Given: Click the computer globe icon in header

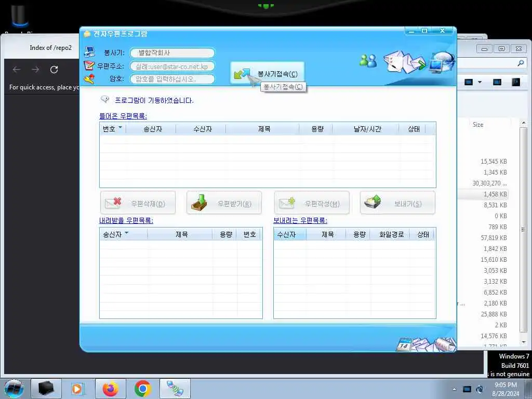Looking at the screenshot, I should pos(442,63).
